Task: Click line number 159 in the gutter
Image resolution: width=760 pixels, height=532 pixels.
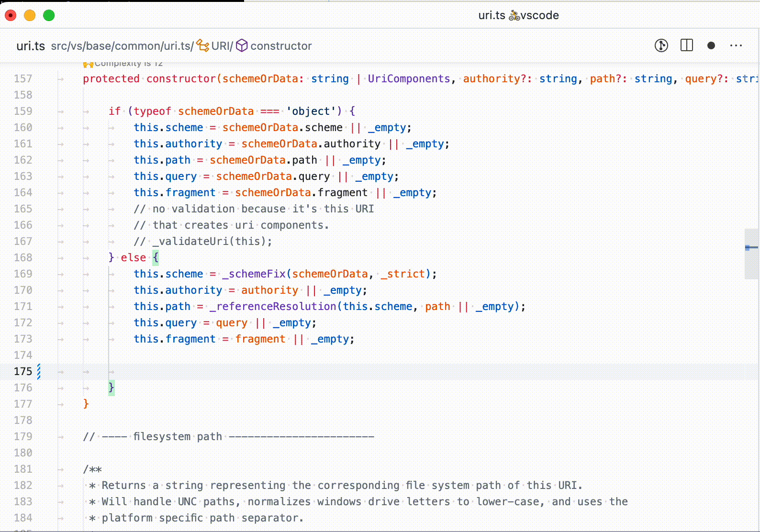Action: tap(23, 111)
